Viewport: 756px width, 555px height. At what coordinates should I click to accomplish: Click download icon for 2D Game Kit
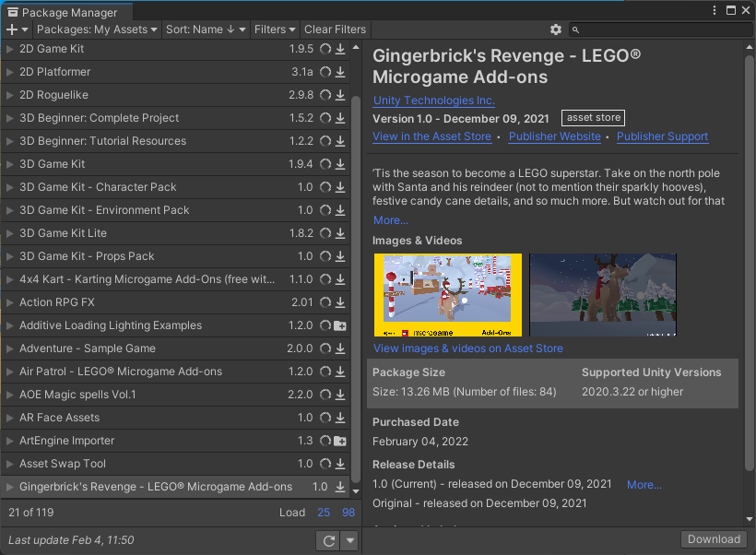[340, 49]
